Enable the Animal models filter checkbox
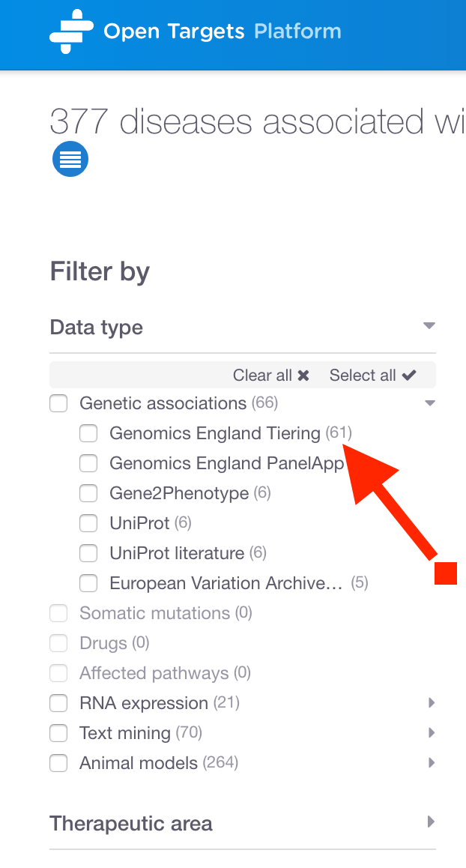 (x=58, y=763)
